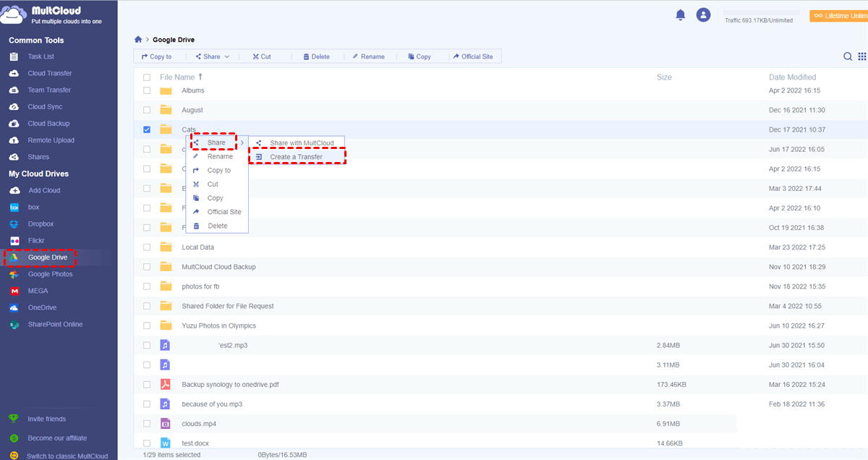This screenshot has height=460, width=868.
Task: Click Switch to classic MultCloud link
Action: (x=67, y=456)
